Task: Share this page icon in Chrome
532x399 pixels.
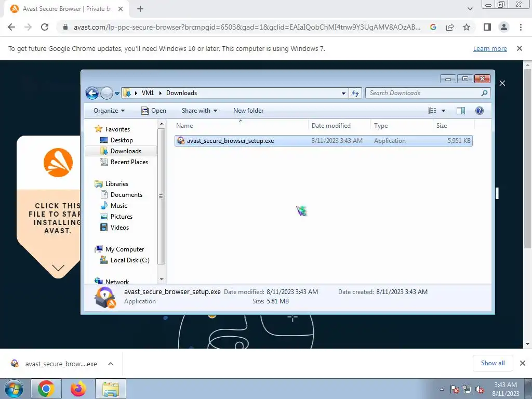Action: point(450,27)
